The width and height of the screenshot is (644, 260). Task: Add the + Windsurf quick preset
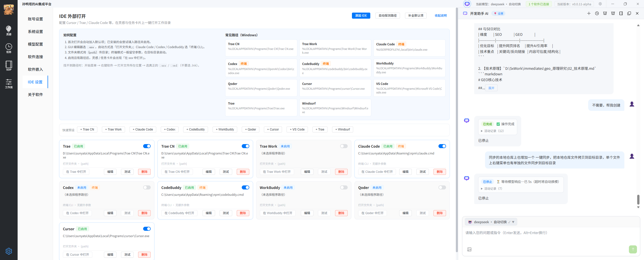tap(343, 129)
